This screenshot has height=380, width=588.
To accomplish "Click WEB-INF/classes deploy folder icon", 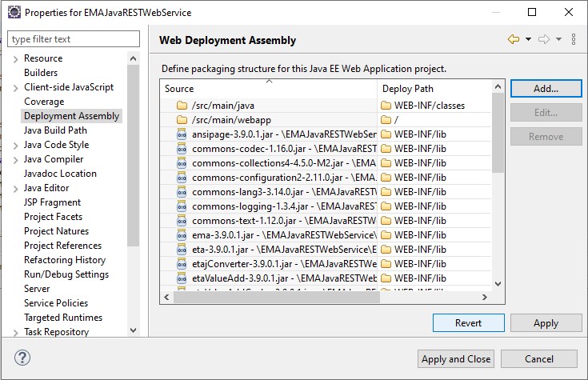I will click(x=386, y=106).
